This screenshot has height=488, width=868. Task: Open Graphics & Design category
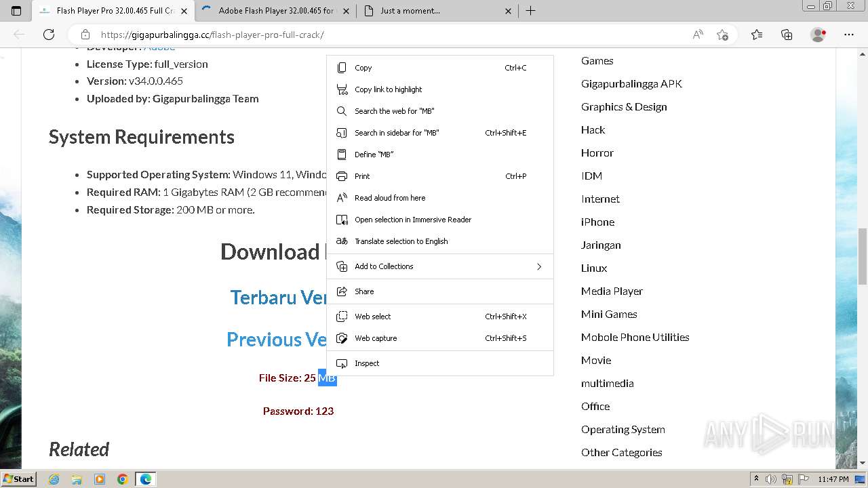[624, 107]
